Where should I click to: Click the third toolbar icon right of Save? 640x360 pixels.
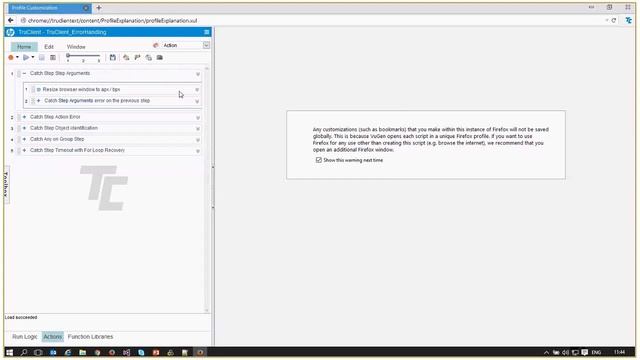149,58
